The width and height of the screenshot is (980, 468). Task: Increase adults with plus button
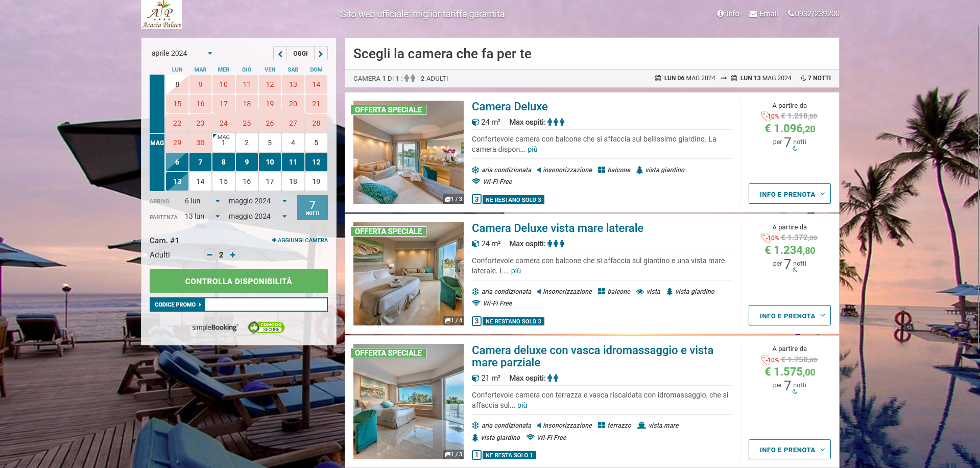point(233,255)
